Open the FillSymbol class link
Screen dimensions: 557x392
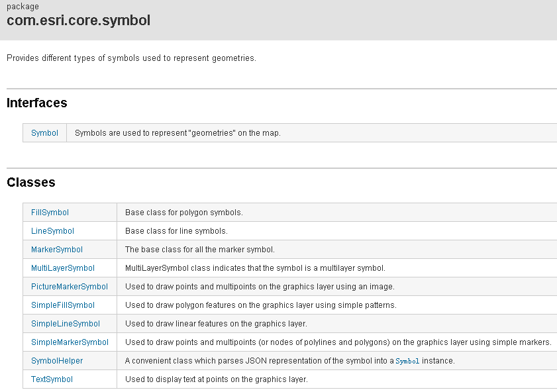tap(50, 213)
